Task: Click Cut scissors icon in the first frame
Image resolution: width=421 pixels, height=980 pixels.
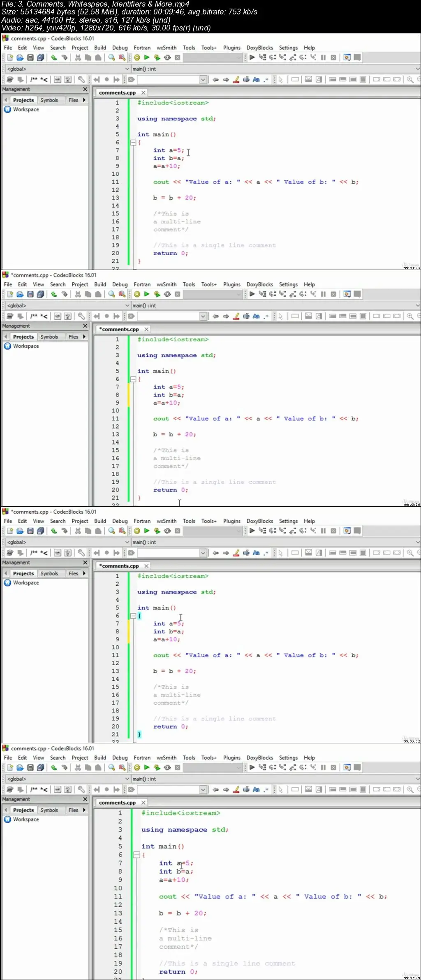Action: point(78,58)
